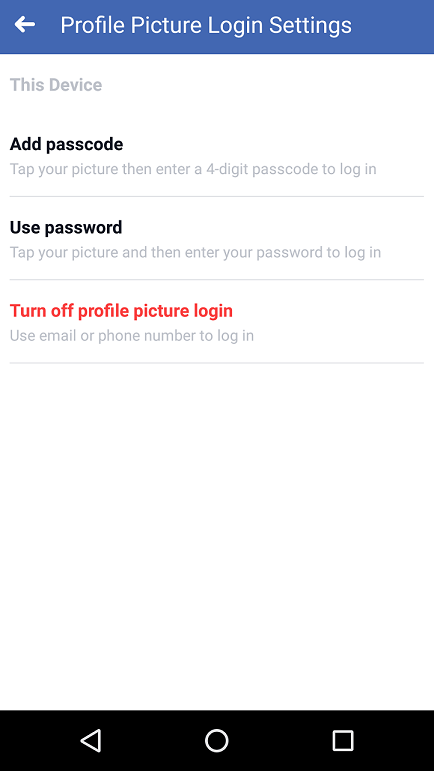Tap the 4-digit passcode description text
Screen dimensions: 434x771
click(193, 170)
